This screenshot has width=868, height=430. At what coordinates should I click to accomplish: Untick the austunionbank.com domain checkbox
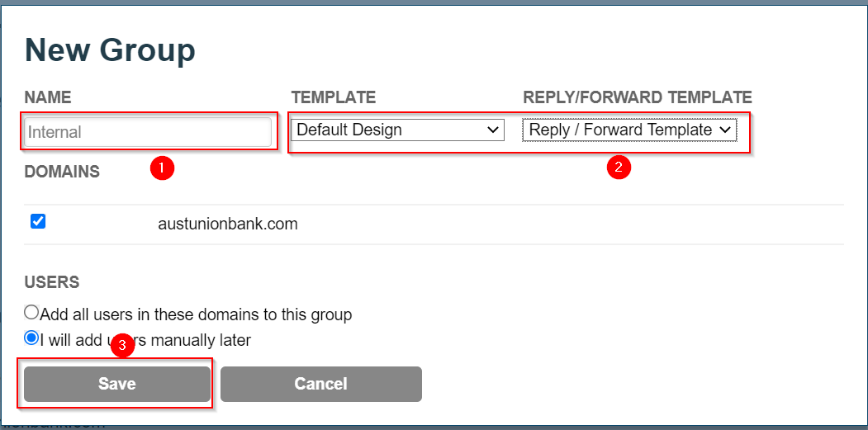pyautogui.click(x=38, y=222)
